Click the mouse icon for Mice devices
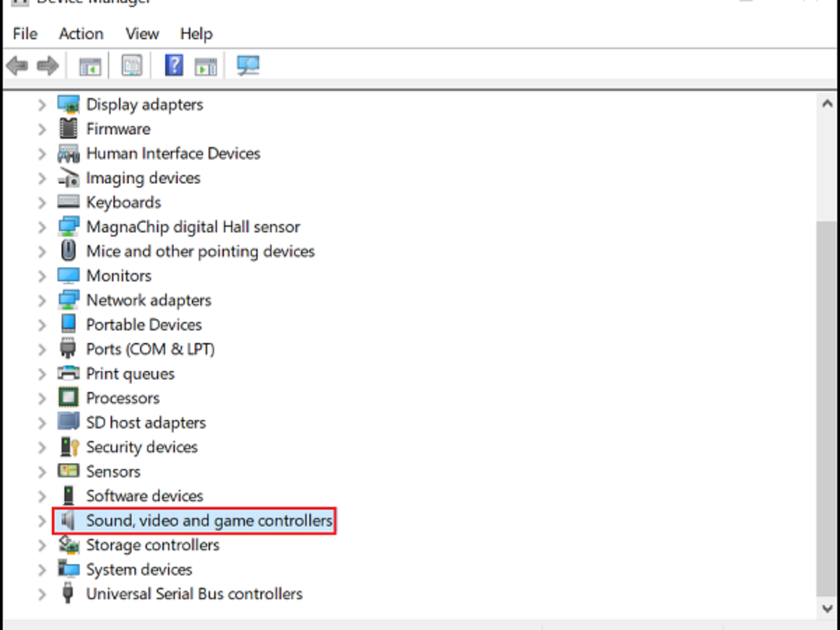 [x=69, y=251]
